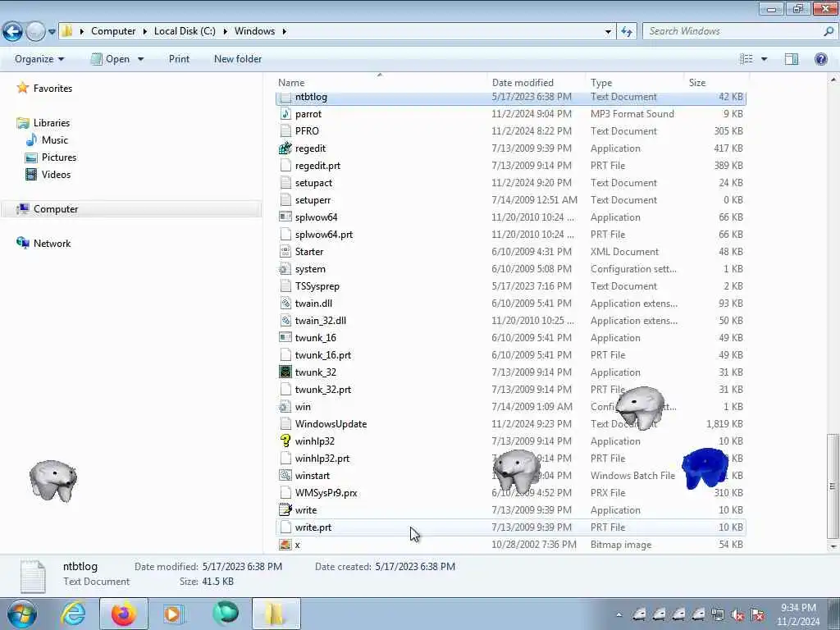Open Windows Media Player taskbar icon
This screenshot has width=840, height=630.
(174, 614)
